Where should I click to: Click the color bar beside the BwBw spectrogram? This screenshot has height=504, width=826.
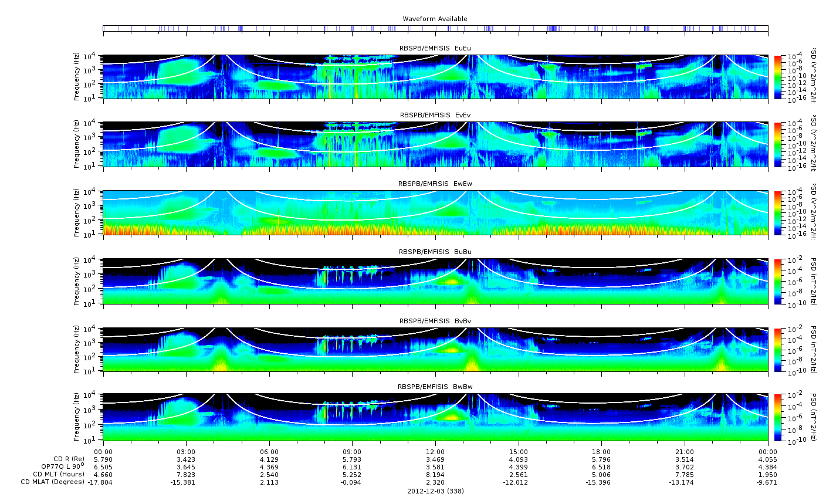(778, 417)
